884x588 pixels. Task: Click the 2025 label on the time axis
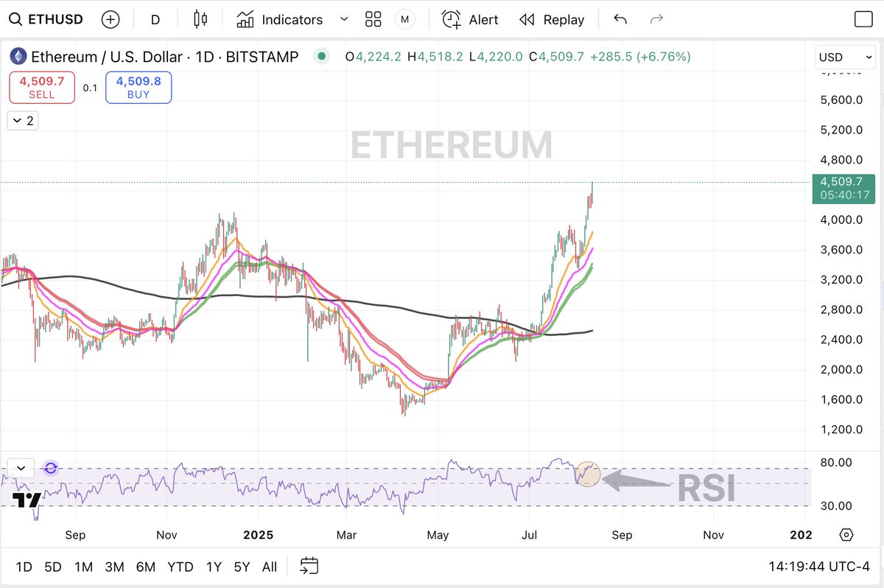point(259,535)
